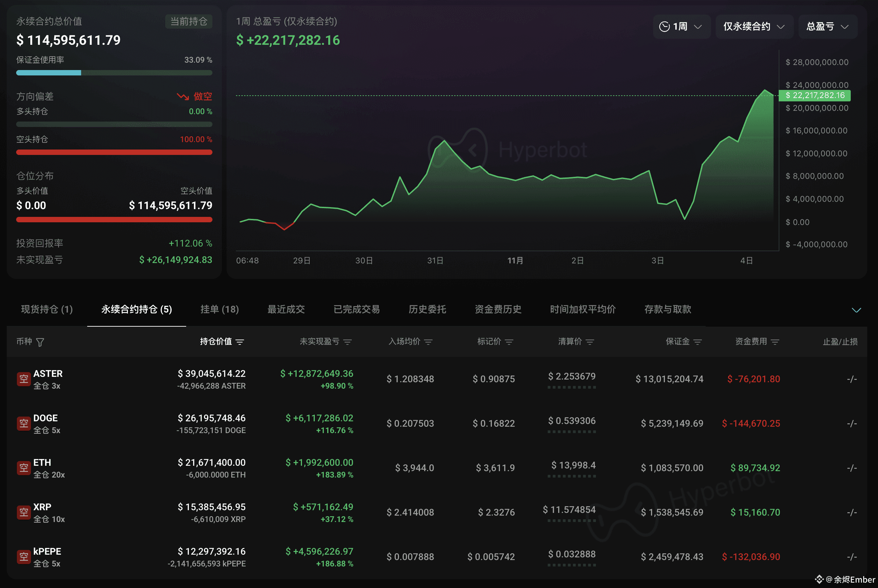Click the 未实现盈亏 column sort icon
The image size is (878, 588).
[x=347, y=341]
